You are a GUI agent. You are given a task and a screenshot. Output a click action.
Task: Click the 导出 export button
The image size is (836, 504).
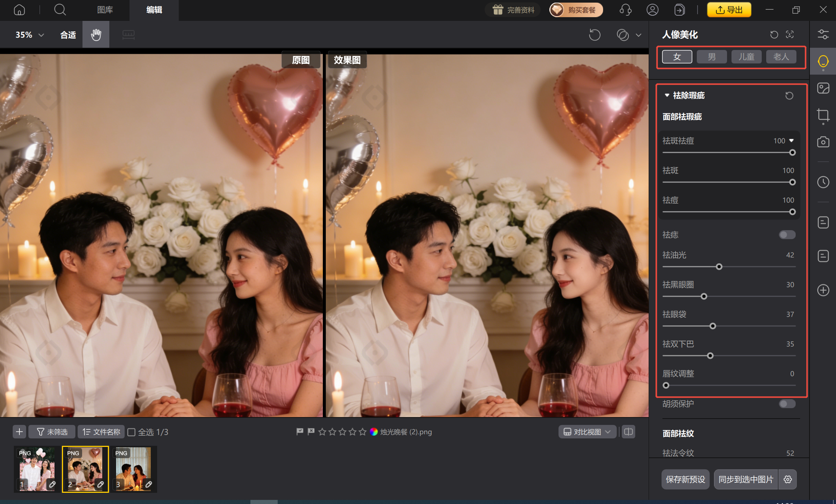[729, 10]
